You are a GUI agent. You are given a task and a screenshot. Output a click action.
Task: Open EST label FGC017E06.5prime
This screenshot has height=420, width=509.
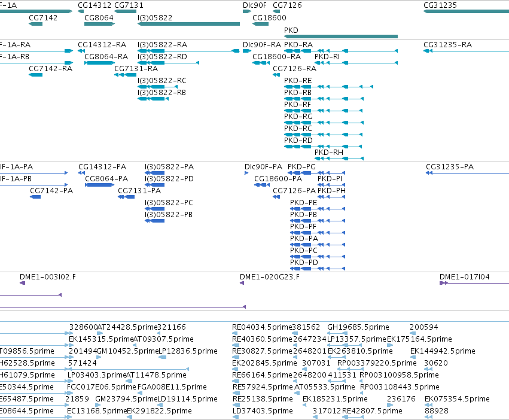pos(102,387)
